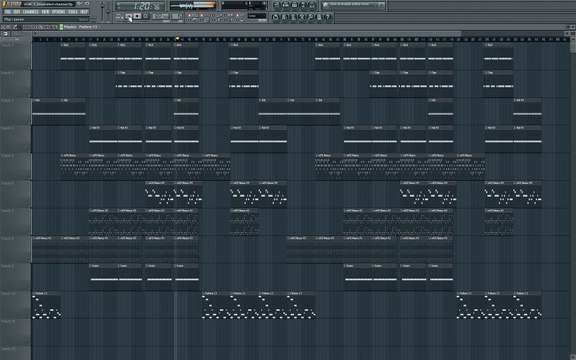Click the tempo display next to Record
Viewport: 576px width, 360px height.
(161, 17)
